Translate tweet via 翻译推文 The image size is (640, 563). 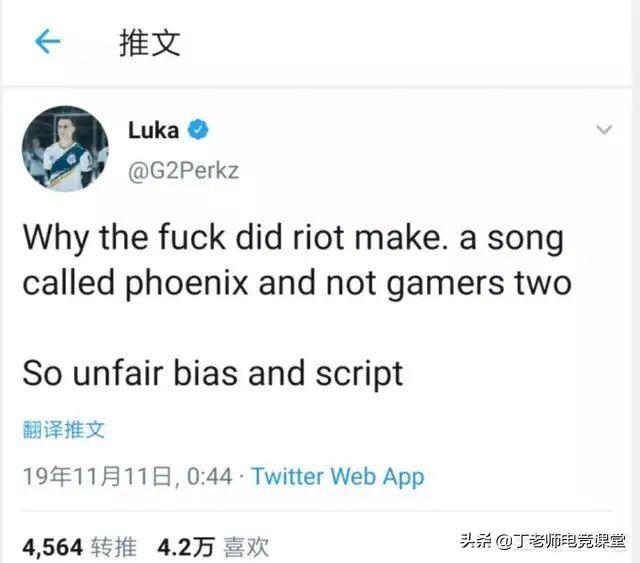coord(64,429)
